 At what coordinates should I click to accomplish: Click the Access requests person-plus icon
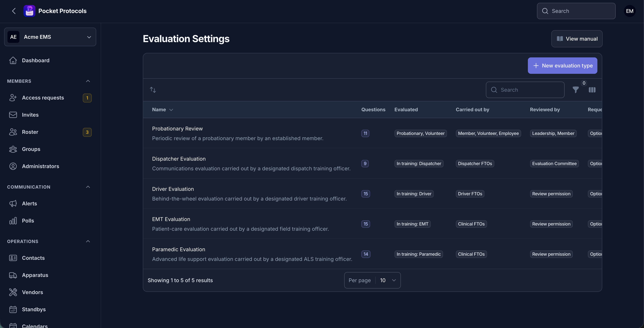click(13, 98)
